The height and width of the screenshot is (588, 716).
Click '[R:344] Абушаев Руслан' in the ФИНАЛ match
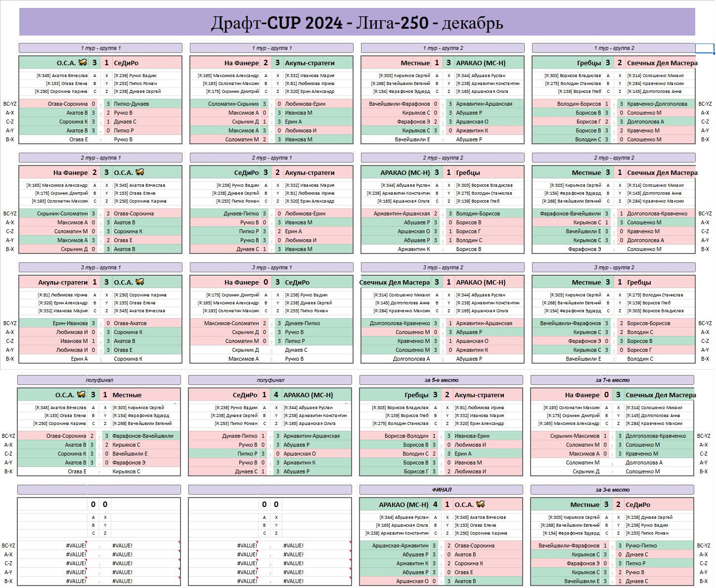tap(404, 517)
